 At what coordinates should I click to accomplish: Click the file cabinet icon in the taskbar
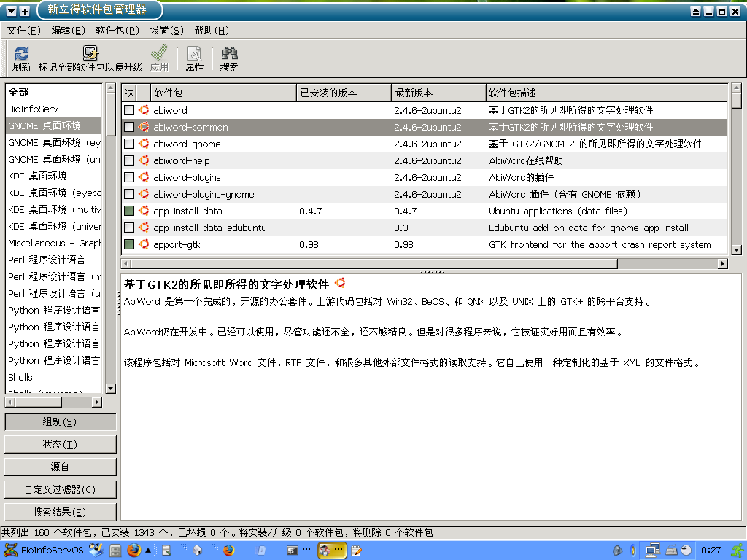click(115, 551)
